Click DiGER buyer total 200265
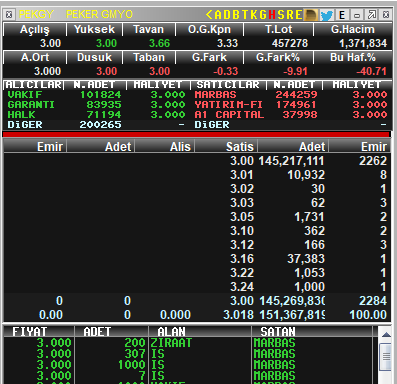Image resolution: width=397 pixels, height=384 pixels. pyautogui.click(x=100, y=125)
